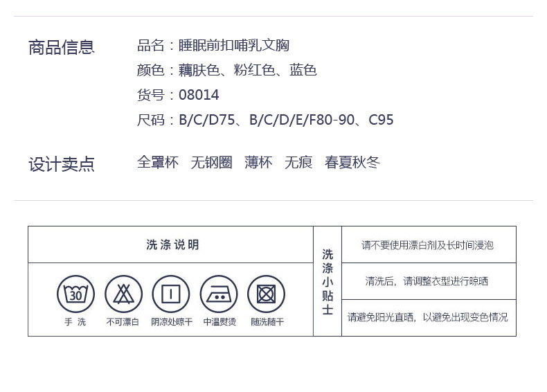Click the C95 size text
This screenshot has height=392, width=547.
[381, 120]
